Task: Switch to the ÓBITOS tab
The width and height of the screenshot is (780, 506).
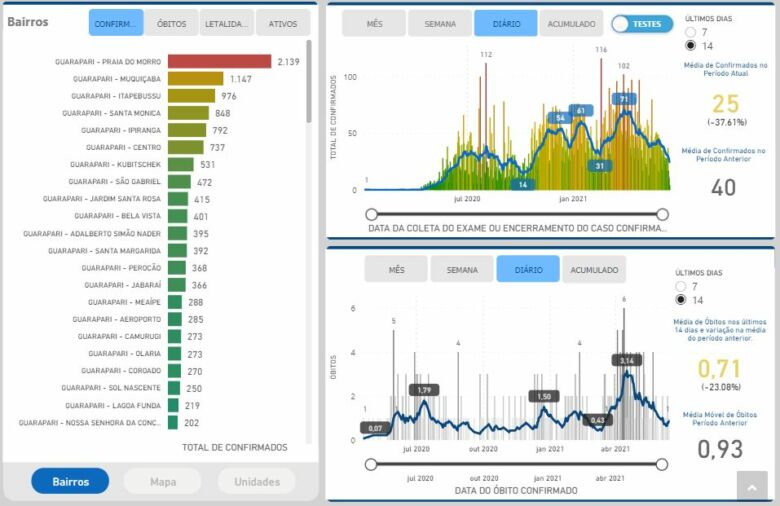Action: tap(172, 23)
